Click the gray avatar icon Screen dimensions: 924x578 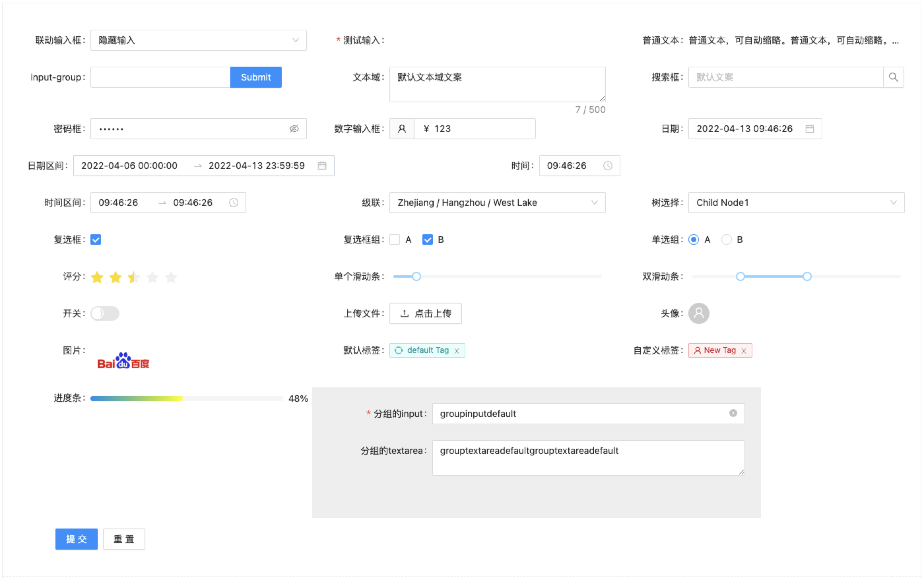point(699,313)
